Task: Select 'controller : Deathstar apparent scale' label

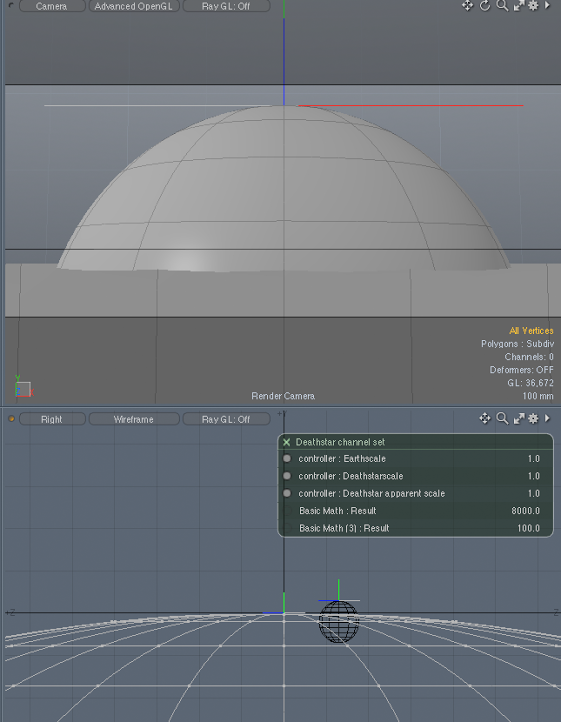Action: click(x=371, y=493)
